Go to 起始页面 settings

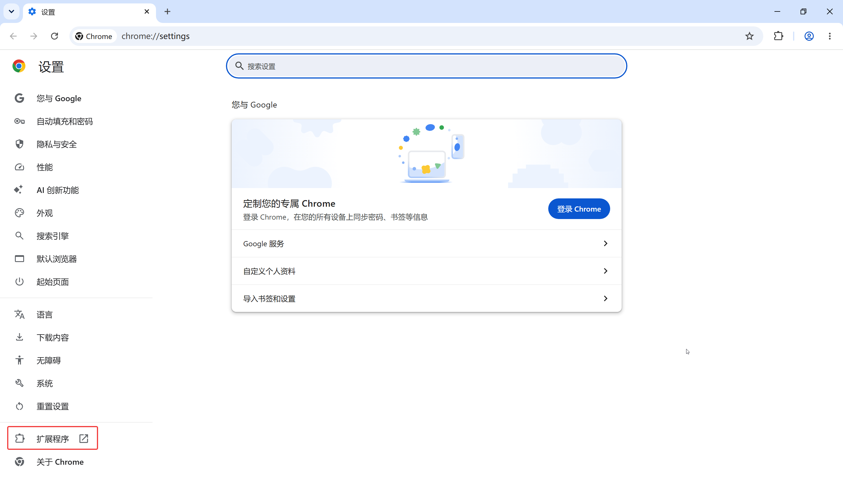click(x=53, y=282)
